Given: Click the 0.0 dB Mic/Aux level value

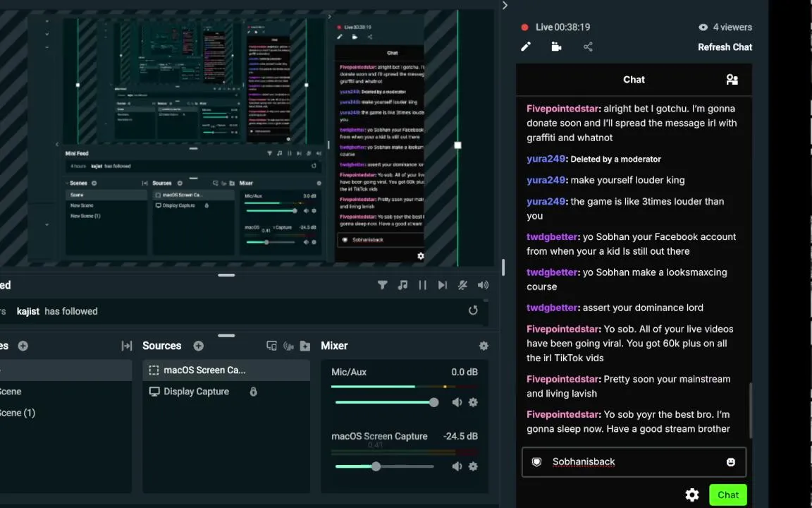Looking at the screenshot, I should click(x=465, y=373).
